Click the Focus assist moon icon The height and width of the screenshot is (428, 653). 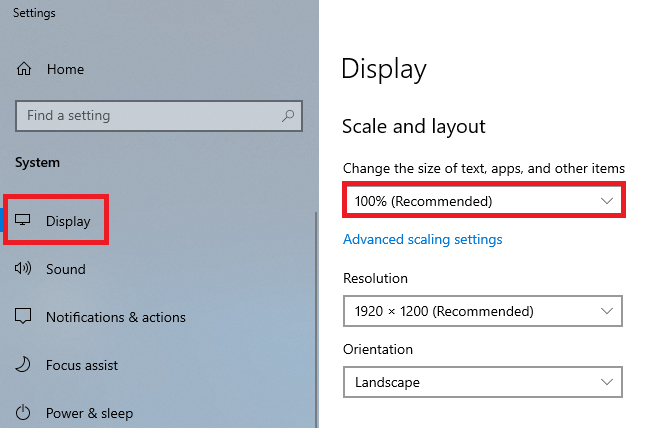pos(23,364)
